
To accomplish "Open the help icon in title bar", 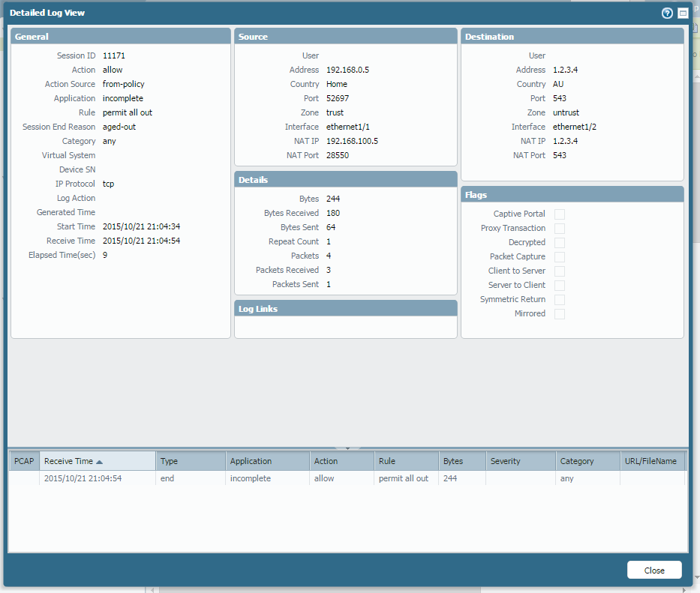I will click(667, 13).
